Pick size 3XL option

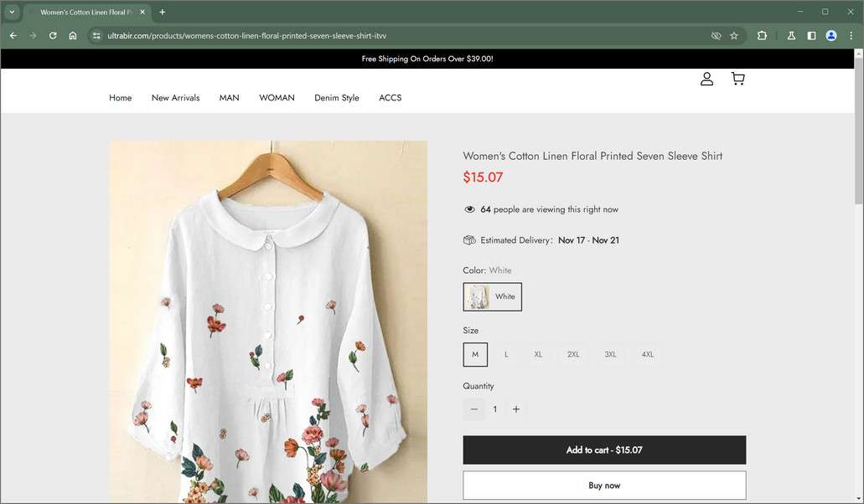[610, 354]
